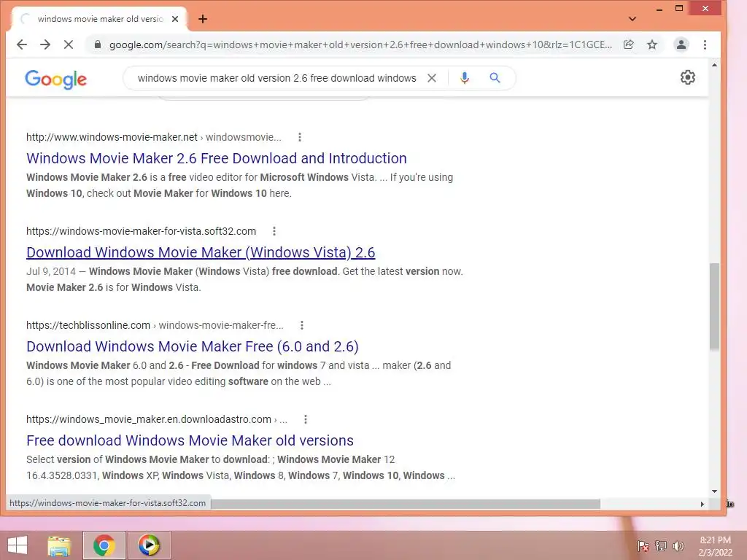Open the Windows Start menu
Screen dimensions: 747x560
pyautogui.click(x=18, y=545)
